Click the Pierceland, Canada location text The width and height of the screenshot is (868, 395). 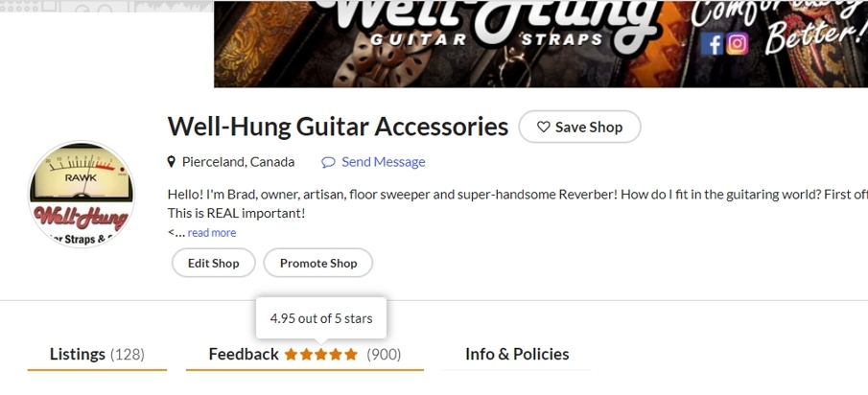click(x=238, y=162)
